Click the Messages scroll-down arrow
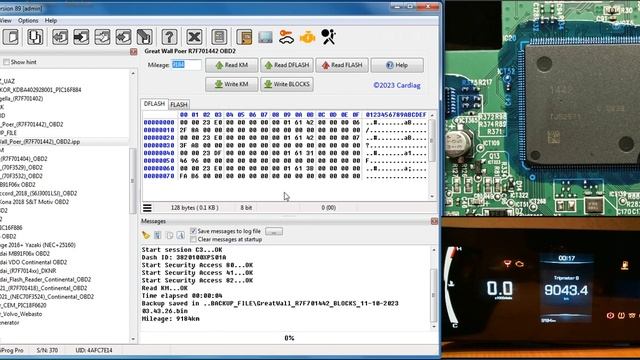The width and height of the screenshot is (640, 360). coord(434,327)
